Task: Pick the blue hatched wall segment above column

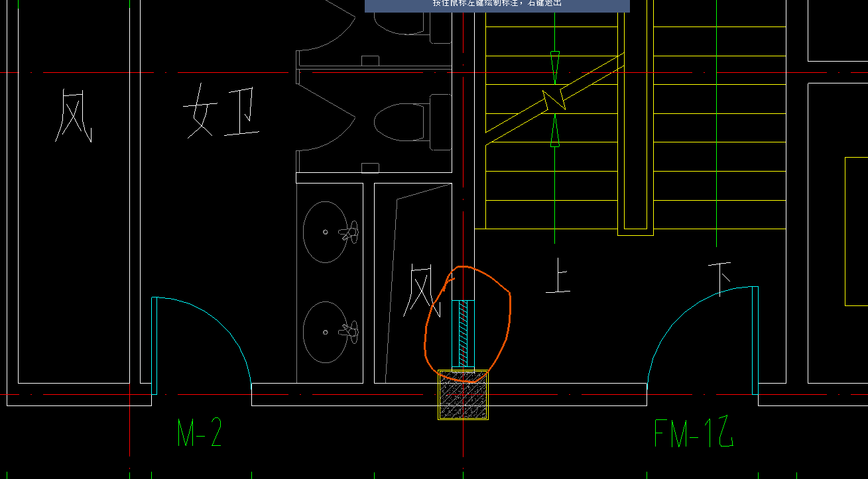Action: 464,333
